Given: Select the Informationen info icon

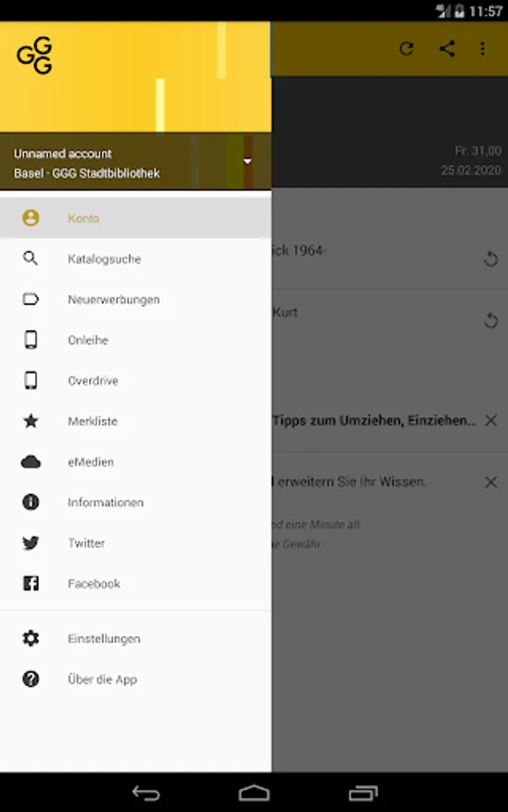Looking at the screenshot, I should (31, 502).
